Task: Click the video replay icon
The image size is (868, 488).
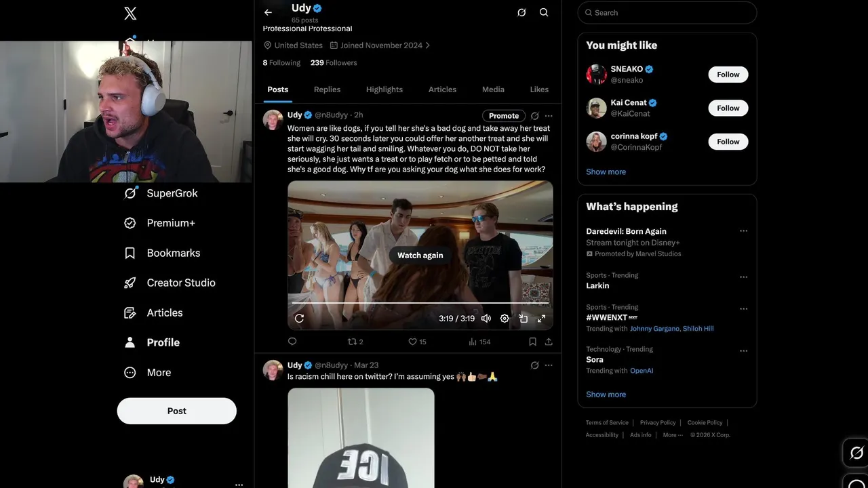Action: [x=299, y=319]
